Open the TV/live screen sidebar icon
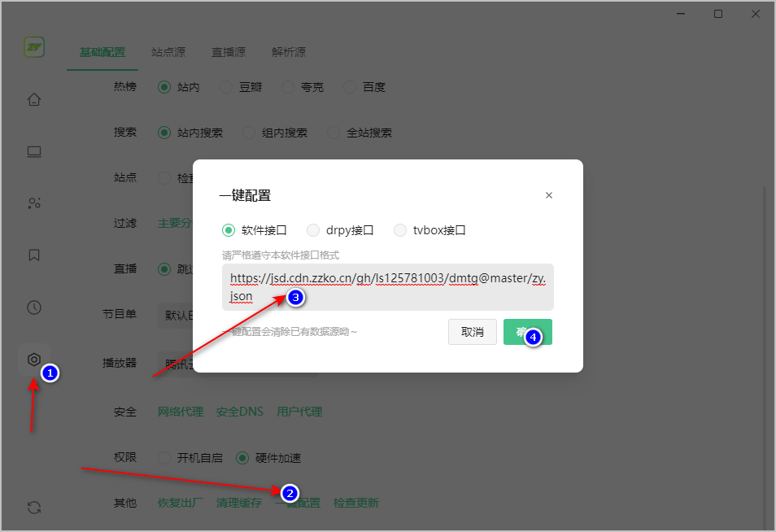The height and width of the screenshot is (532, 776). pos(34,151)
